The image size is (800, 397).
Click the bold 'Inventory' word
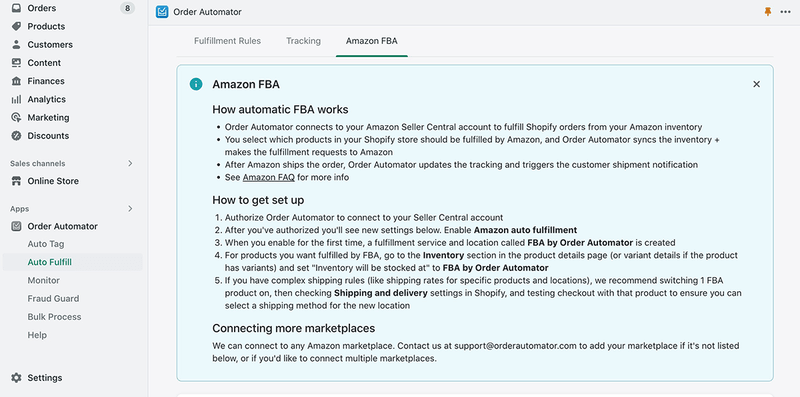(443, 255)
